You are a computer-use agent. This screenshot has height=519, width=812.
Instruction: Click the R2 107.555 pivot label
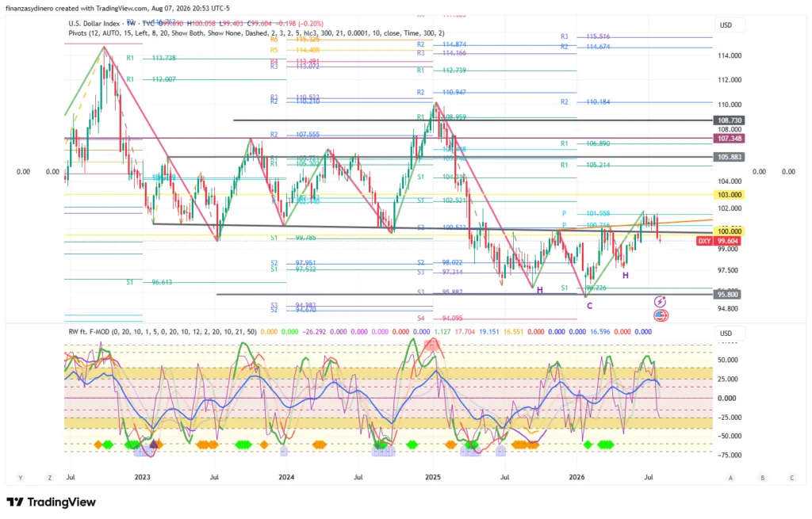pyautogui.click(x=295, y=135)
